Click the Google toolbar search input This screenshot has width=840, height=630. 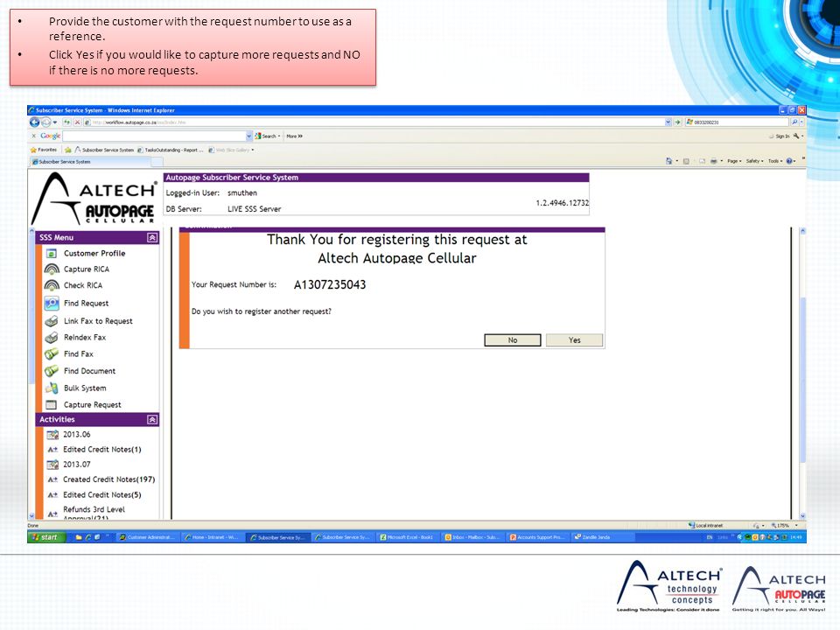pyautogui.click(x=154, y=136)
